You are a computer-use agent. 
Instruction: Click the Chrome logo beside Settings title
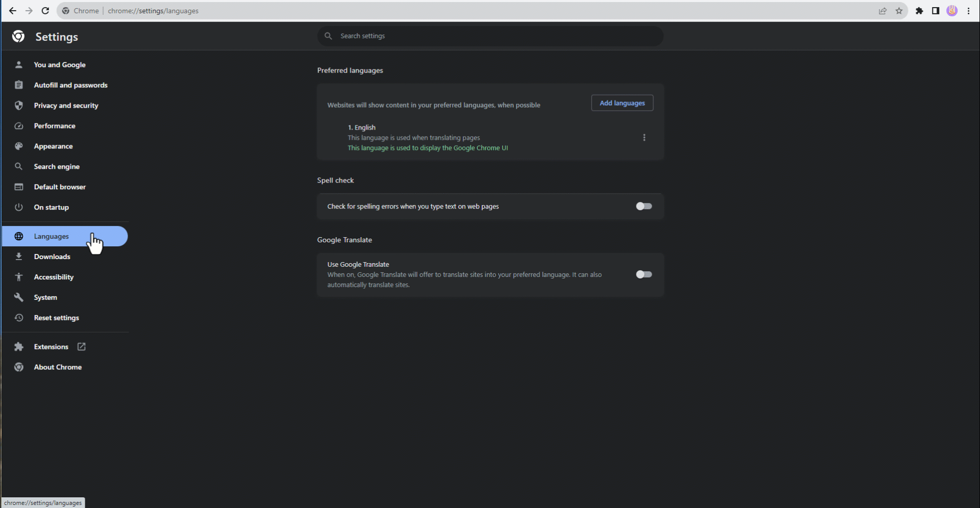click(x=18, y=36)
